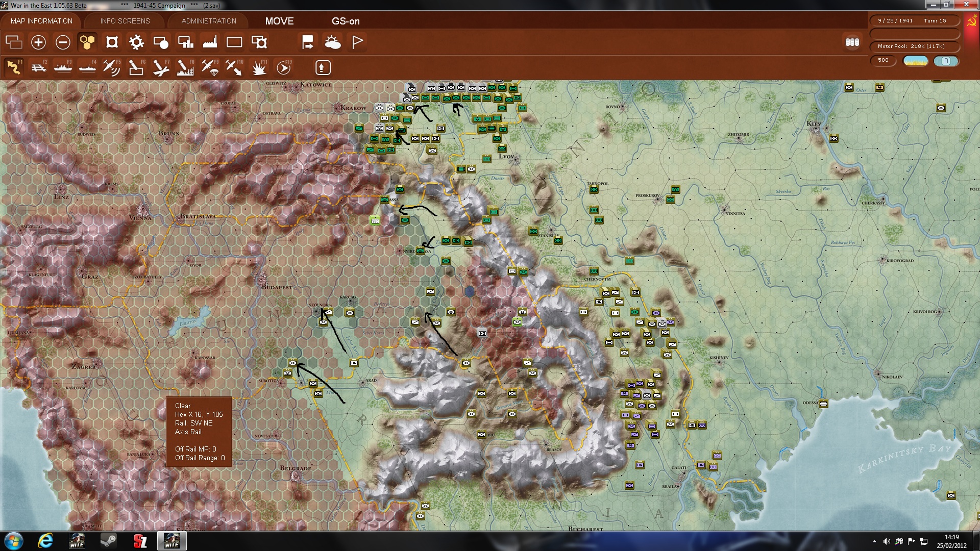Open the MAP INFORMATION tab
Image resolution: width=980 pixels, height=551 pixels.
[x=41, y=21]
